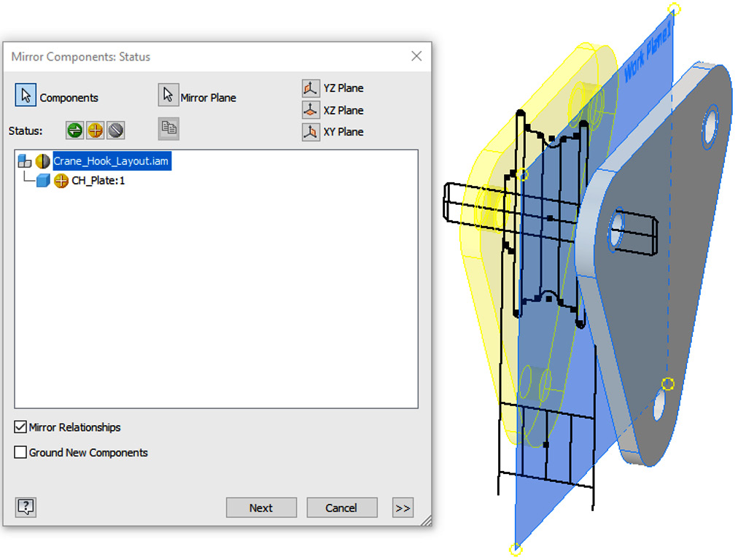
Task: Activate the Mirror Plane selection arrow button
Action: pos(168,95)
